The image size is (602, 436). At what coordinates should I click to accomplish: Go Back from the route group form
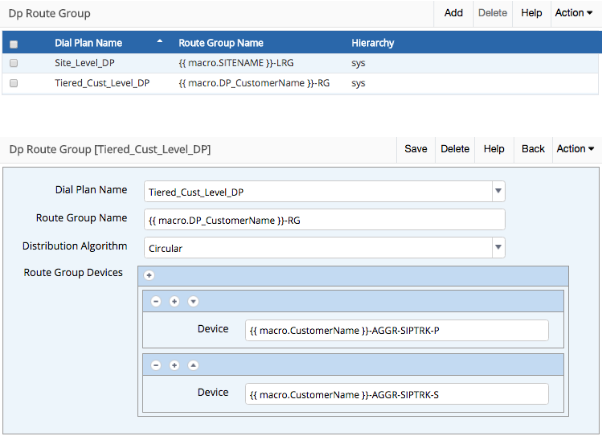(533, 149)
